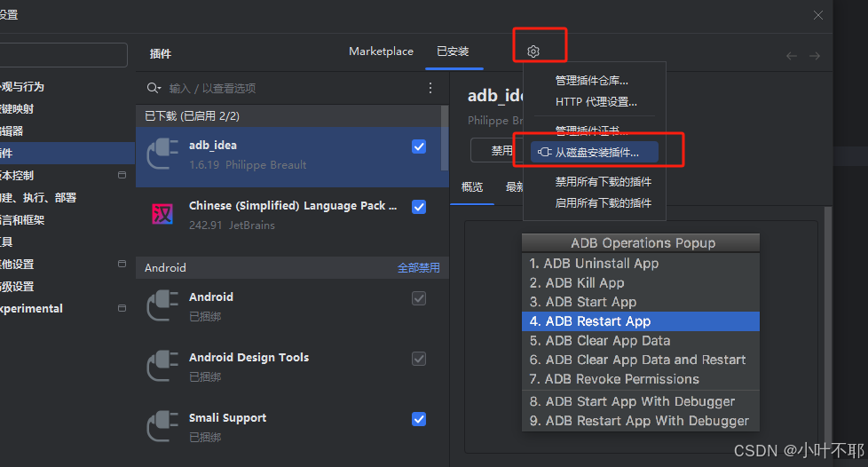
Task: Click the indicator icon next to Experimental
Action: (122, 308)
